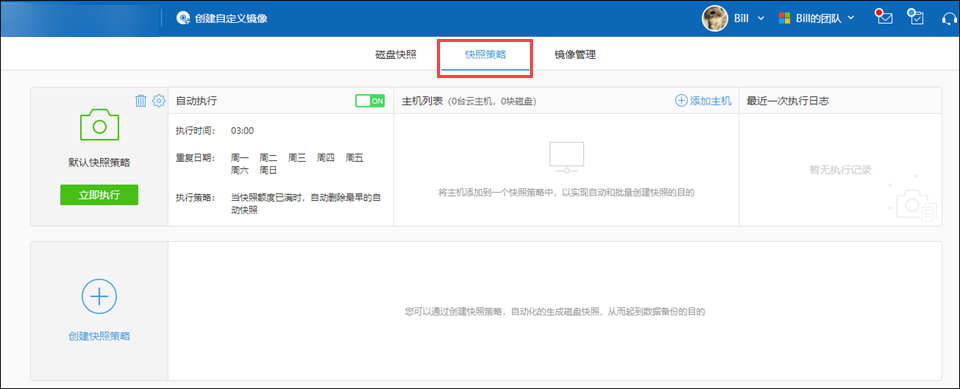Select the 快照策略 tab
Viewport: 960px width, 389px height.
click(x=486, y=55)
